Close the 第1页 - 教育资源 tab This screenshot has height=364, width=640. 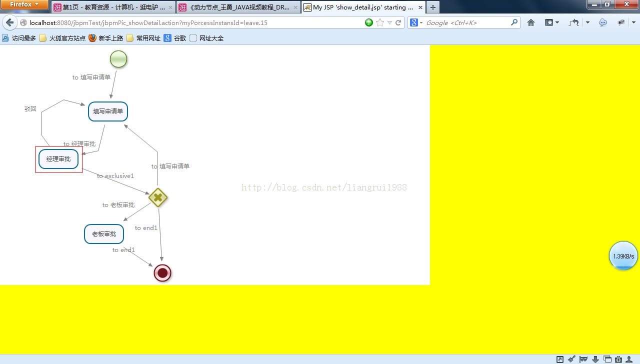pos(170,7)
